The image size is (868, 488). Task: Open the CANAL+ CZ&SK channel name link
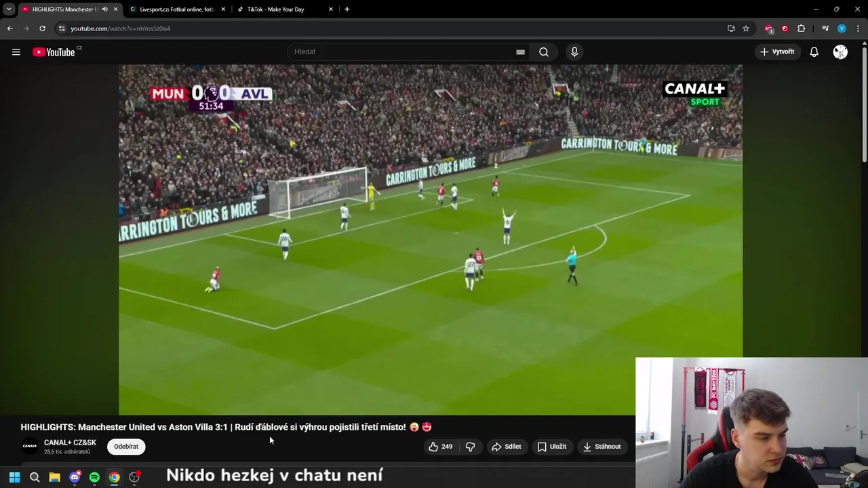click(70, 443)
